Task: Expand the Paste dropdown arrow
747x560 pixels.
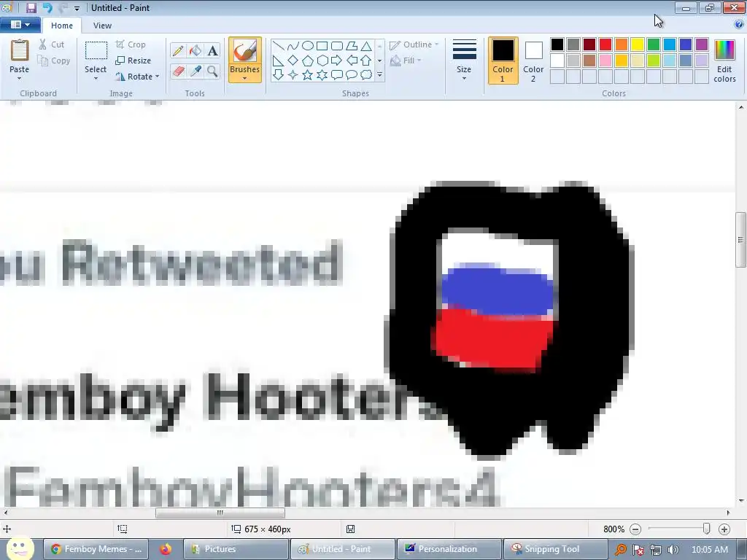Action: [20, 78]
